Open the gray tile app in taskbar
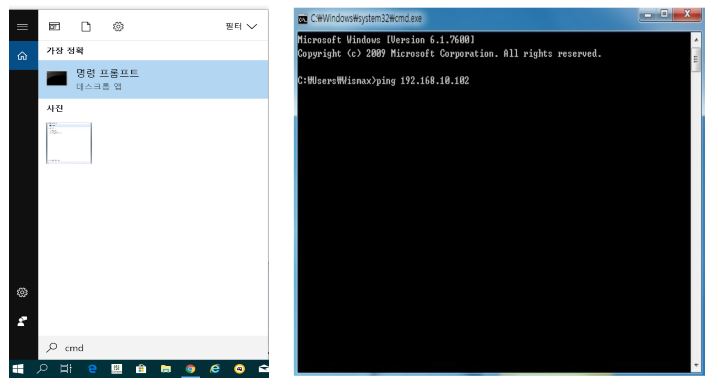The height and width of the screenshot is (388, 718). (x=116, y=368)
